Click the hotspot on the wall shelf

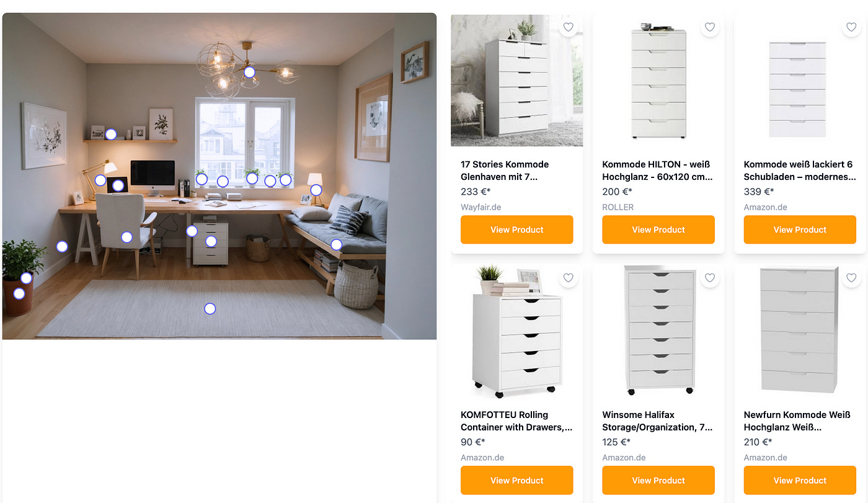[110, 134]
